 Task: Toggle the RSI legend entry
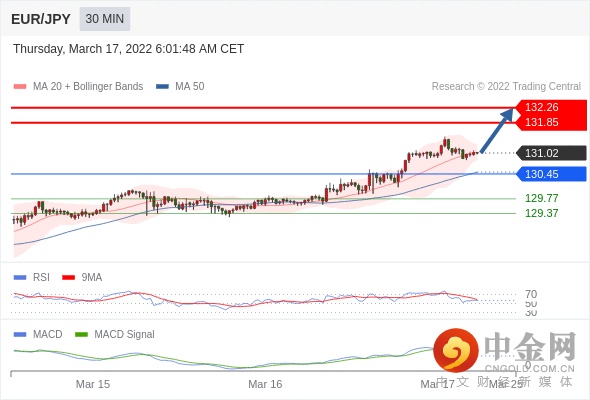coord(32,277)
